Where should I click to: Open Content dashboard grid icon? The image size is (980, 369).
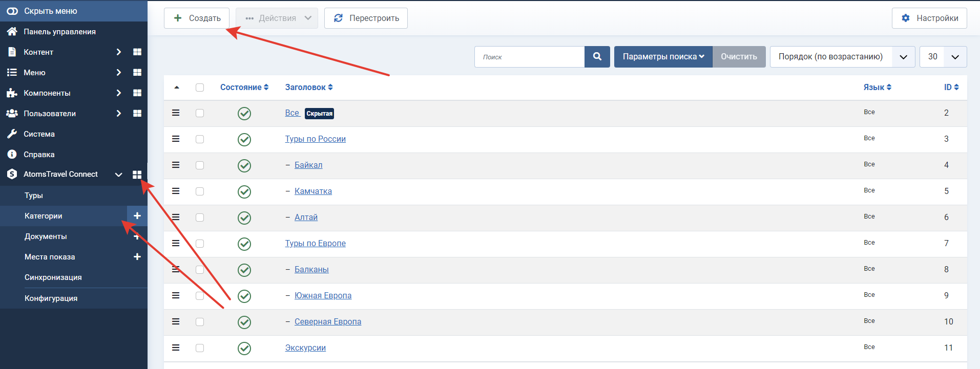pos(137,52)
